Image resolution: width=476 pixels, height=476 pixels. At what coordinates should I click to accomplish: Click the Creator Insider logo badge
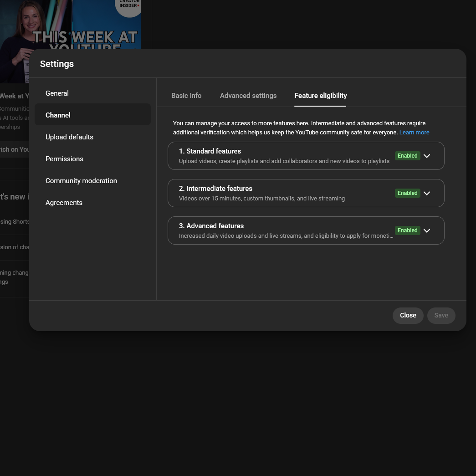pos(129,6)
